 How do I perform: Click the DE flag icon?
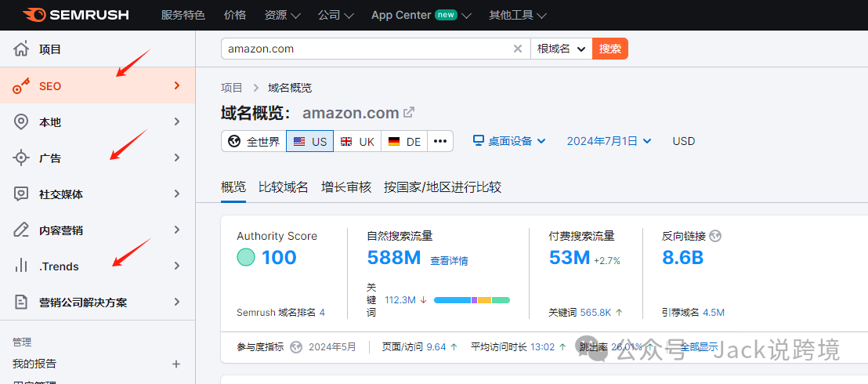[x=394, y=141]
